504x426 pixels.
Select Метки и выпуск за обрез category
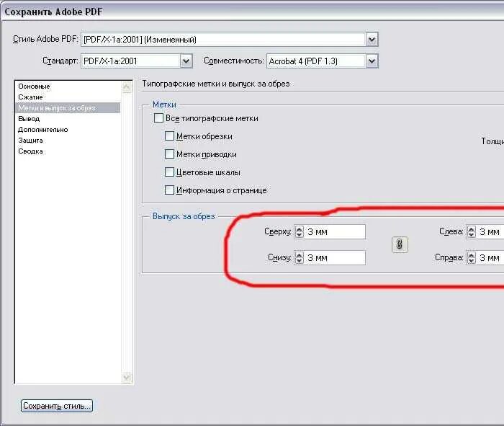tap(68, 108)
